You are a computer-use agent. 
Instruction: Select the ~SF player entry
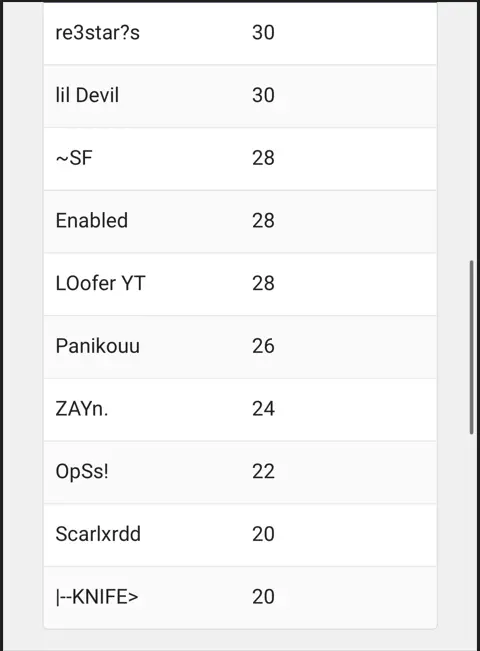74,158
